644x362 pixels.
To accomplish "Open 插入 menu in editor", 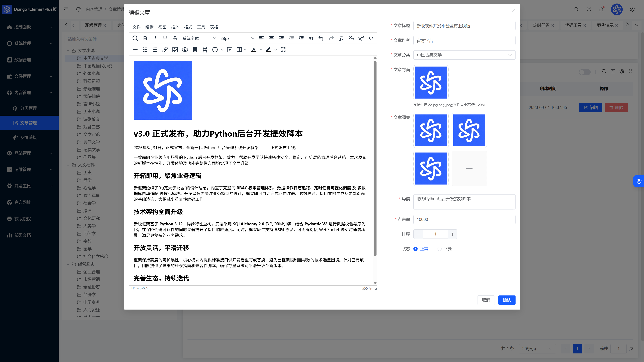I will click(175, 27).
